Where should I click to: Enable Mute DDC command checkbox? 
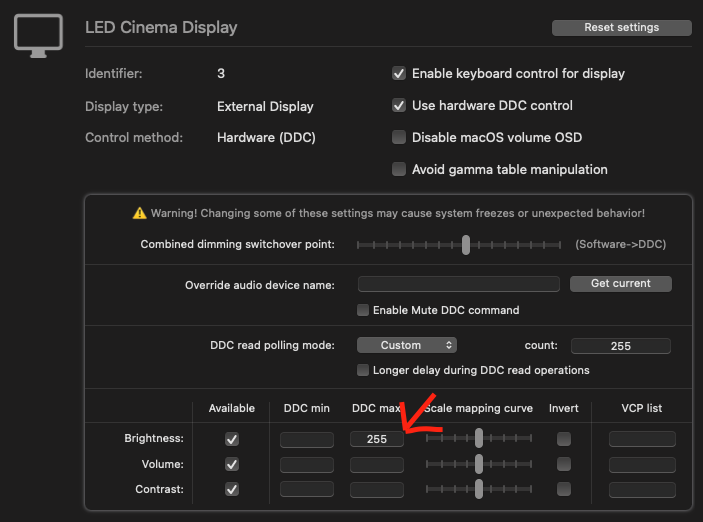(x=363, y=310)
